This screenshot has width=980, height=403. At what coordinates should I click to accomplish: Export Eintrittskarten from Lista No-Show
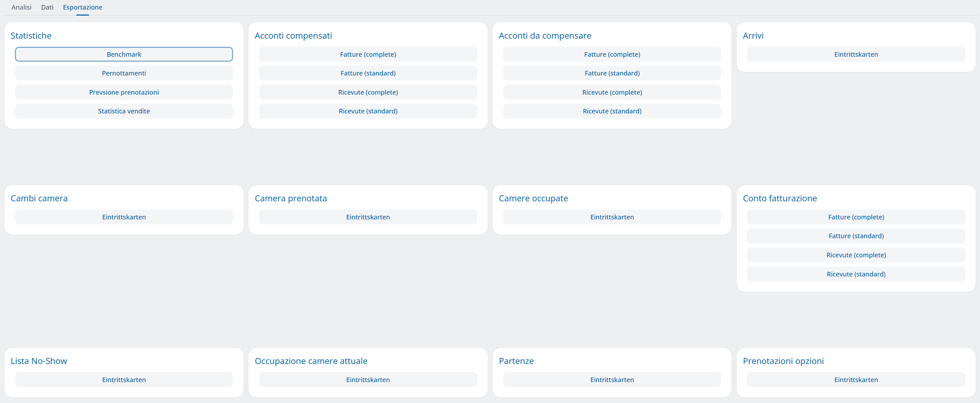(124, 380)
